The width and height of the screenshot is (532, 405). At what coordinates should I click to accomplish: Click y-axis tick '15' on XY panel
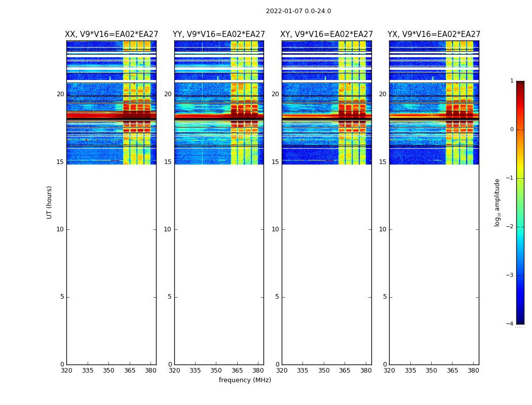[276, 161]
